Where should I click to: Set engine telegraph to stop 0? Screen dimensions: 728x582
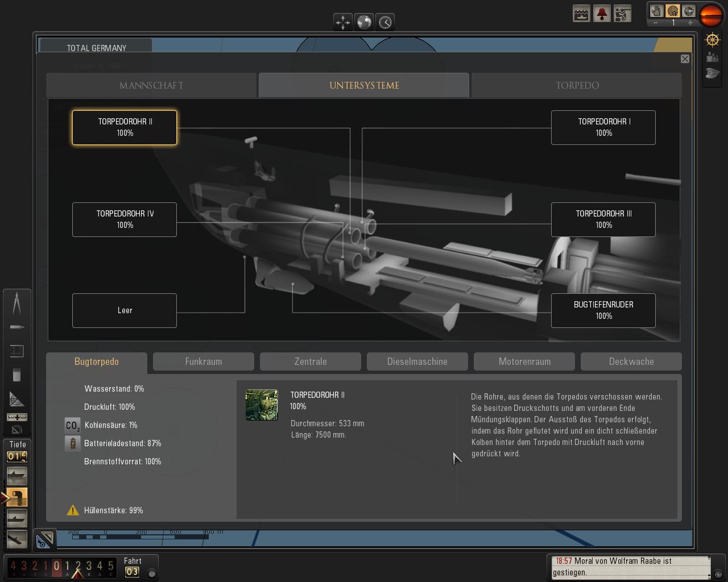pos(56,566)
